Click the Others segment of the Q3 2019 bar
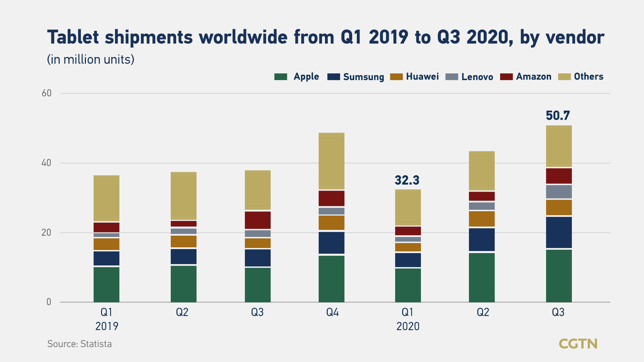The image size is (644, 362). [x=258, y=190]
